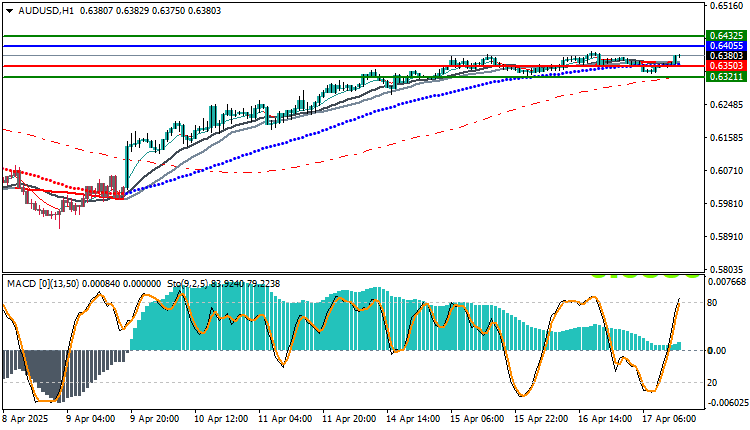The height and width of the screenshot is (430, 750).
Task: Click the 11 Apr 04:00 time label
Action: coord(285,419)
